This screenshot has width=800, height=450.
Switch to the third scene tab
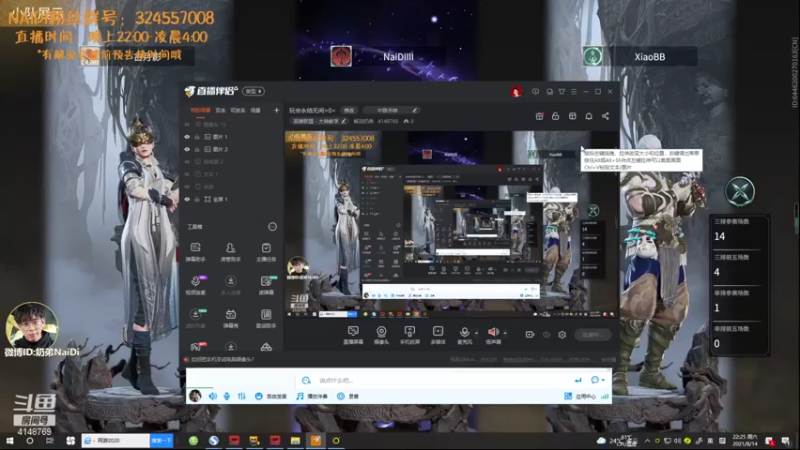pos(238,110)
